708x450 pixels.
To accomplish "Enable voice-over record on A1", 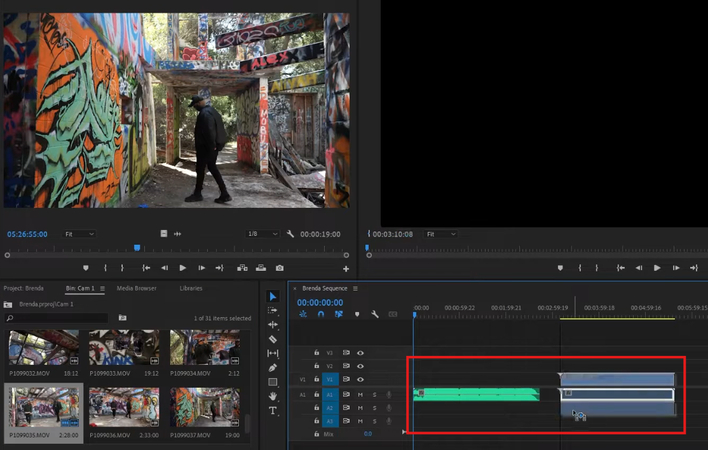I will (x=388, y=394).
